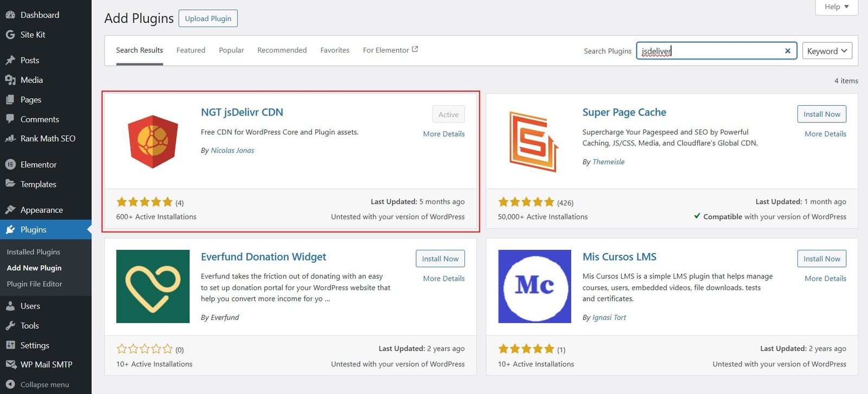Switch to the Featured plugins tab

tap(191, 50)
